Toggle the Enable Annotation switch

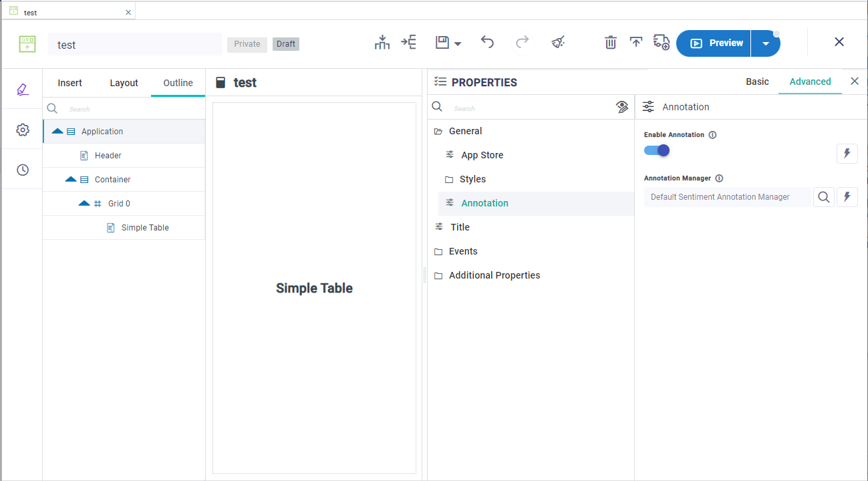657,150
